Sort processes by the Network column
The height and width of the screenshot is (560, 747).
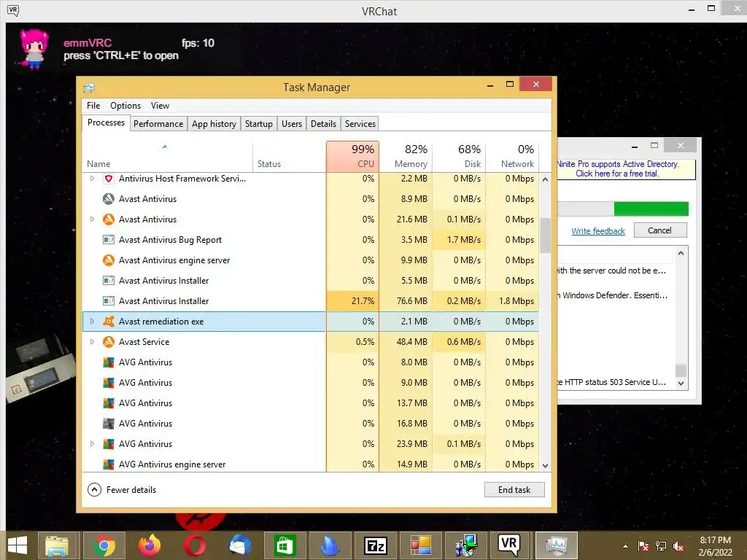click(512, 156)
